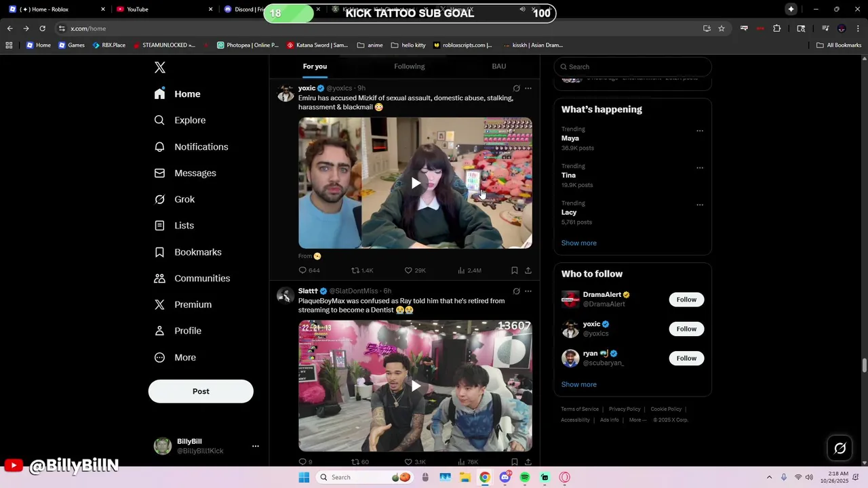Open the Lacy trending topic
Viewport: 868px width, 488px height.
(569, 212)
